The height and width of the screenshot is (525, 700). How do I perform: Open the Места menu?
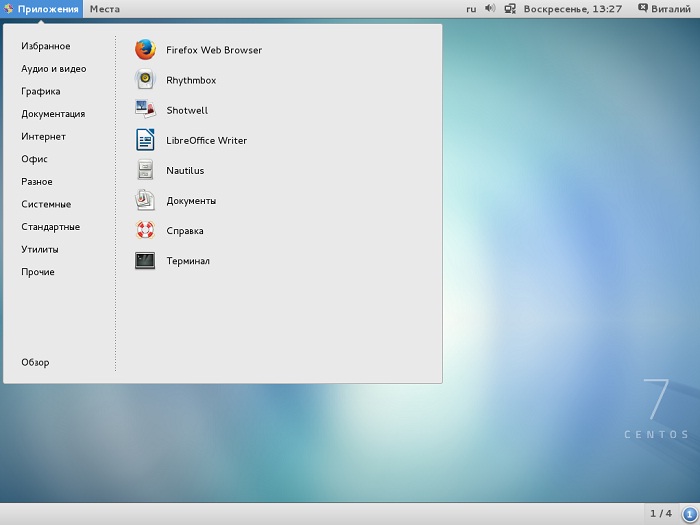pos(104,9)
